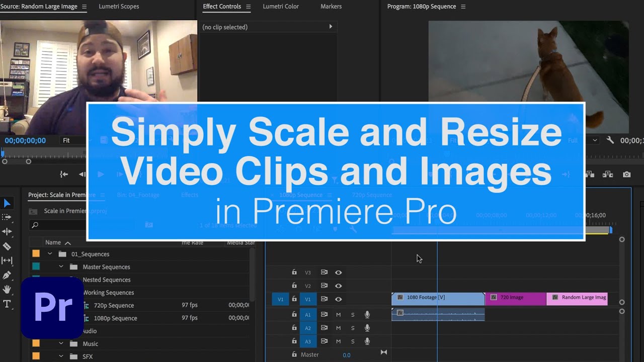Select the Ripple Edit tool

[7, 232]
